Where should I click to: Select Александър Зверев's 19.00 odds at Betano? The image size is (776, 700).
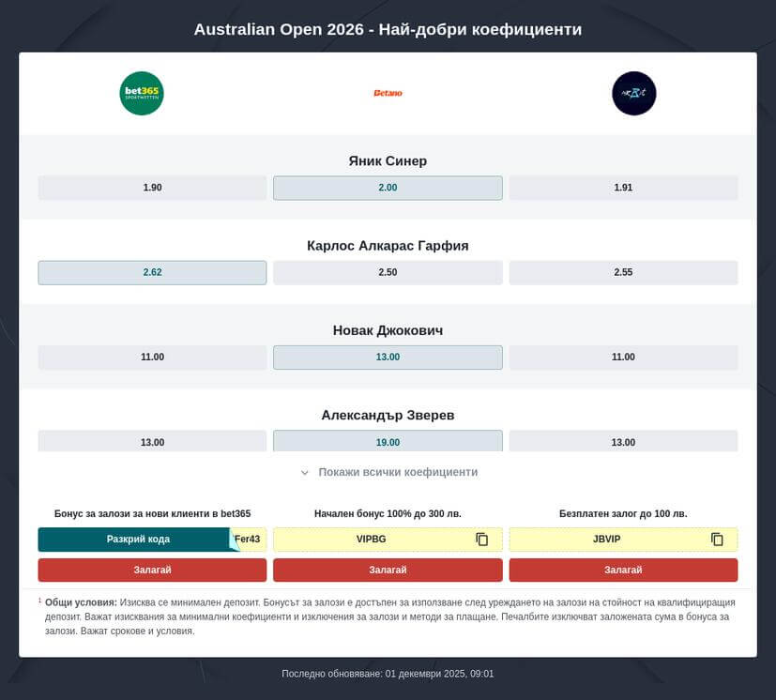pyautogui.click(x=387, y=441)
